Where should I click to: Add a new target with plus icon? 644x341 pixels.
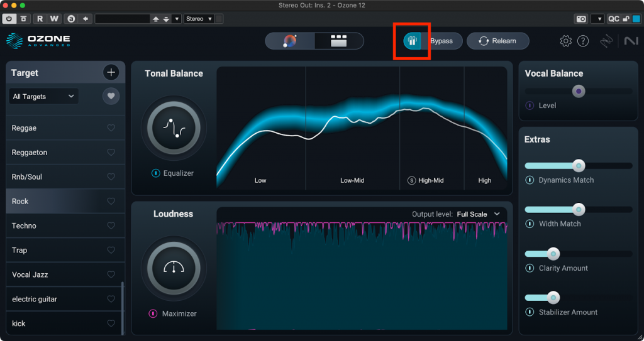[111, 72]
